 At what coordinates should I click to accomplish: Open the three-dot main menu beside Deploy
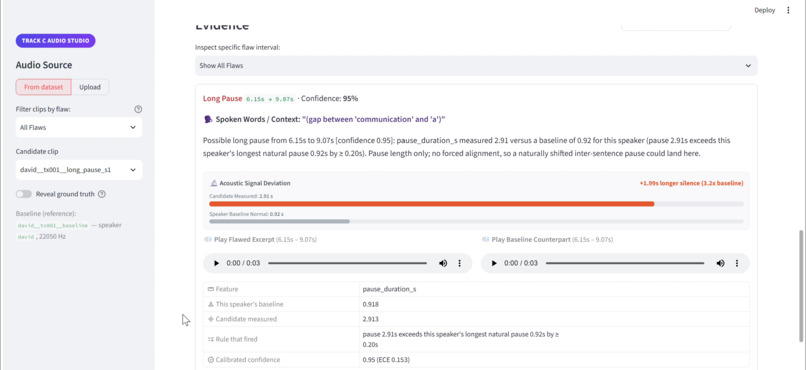click(789, 10)
